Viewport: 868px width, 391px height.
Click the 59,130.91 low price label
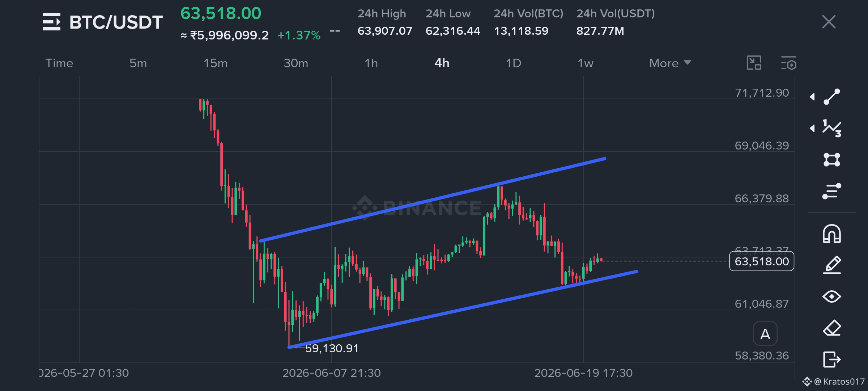coord(332,348)
